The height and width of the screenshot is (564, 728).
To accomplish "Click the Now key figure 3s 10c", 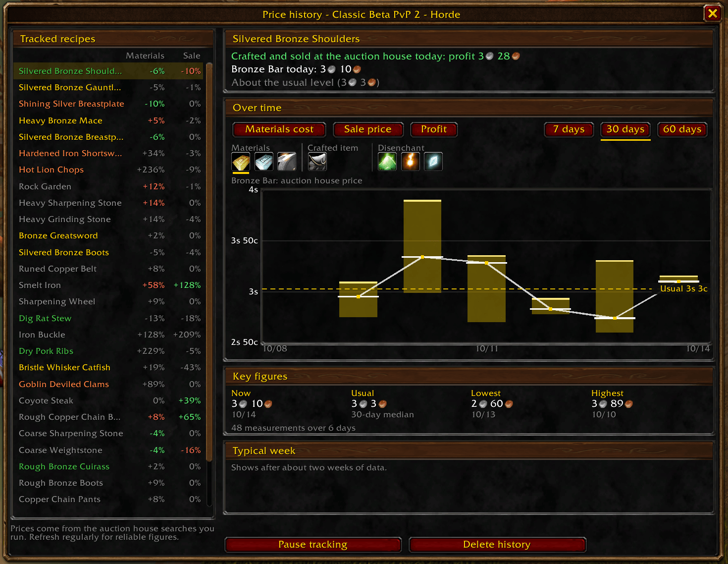I will (252, 403).
